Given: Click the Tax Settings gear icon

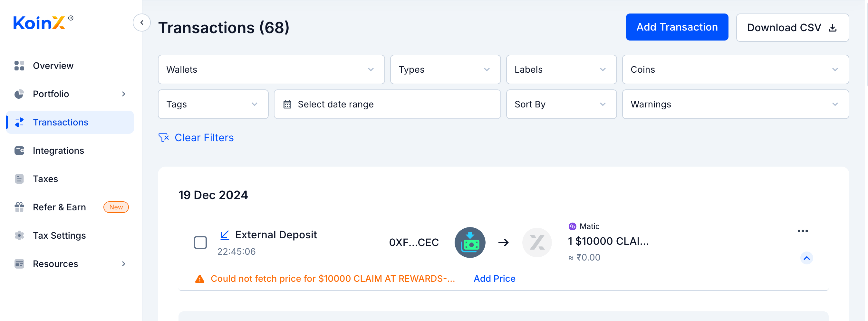Looking at the screenshot, I should pos(19,235).
